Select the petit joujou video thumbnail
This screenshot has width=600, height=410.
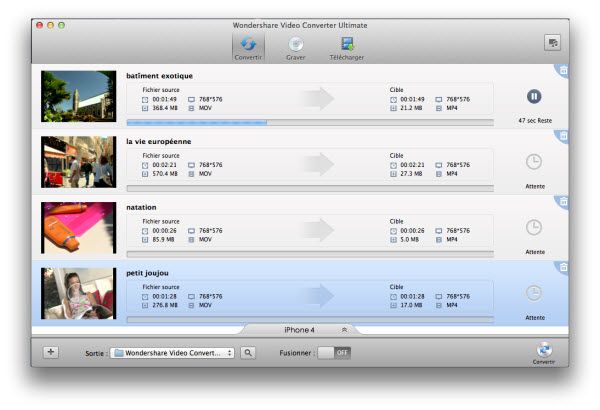point(78,293)
